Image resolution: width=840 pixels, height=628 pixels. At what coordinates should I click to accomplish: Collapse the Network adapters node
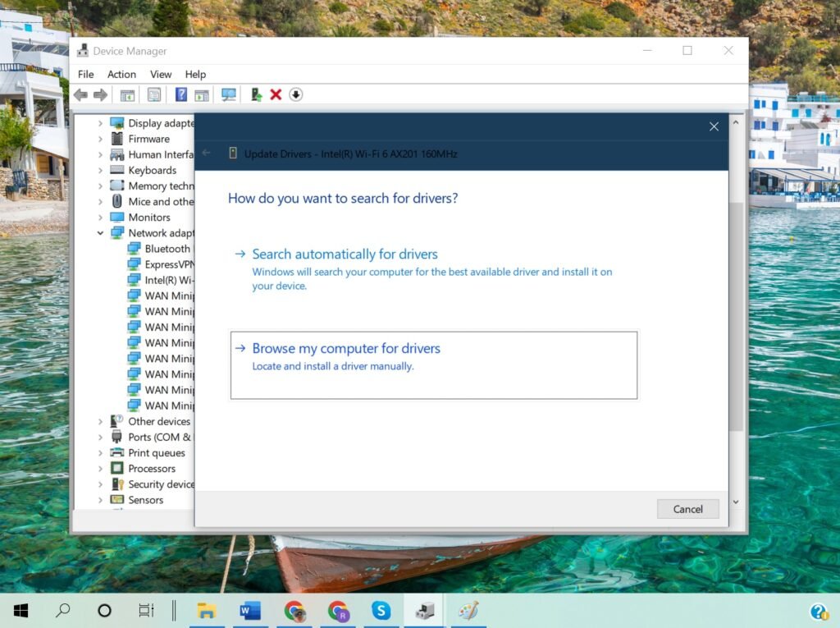[x=100, y=233]
